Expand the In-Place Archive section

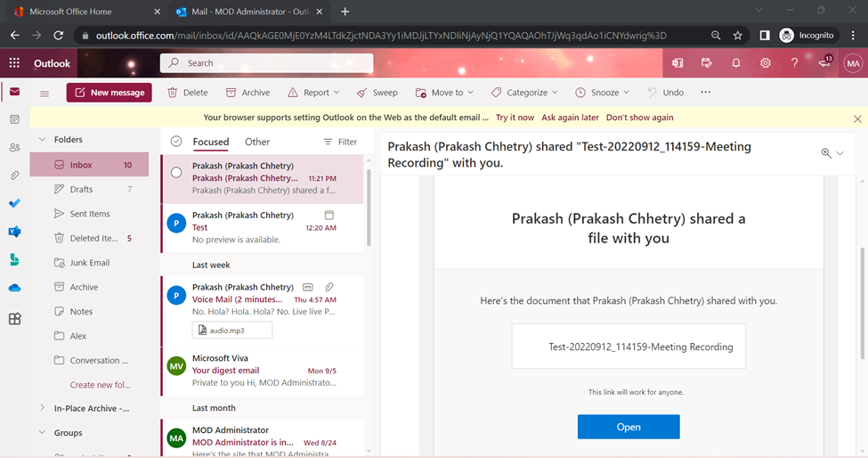pyautogui.click(x=42, y=408)
